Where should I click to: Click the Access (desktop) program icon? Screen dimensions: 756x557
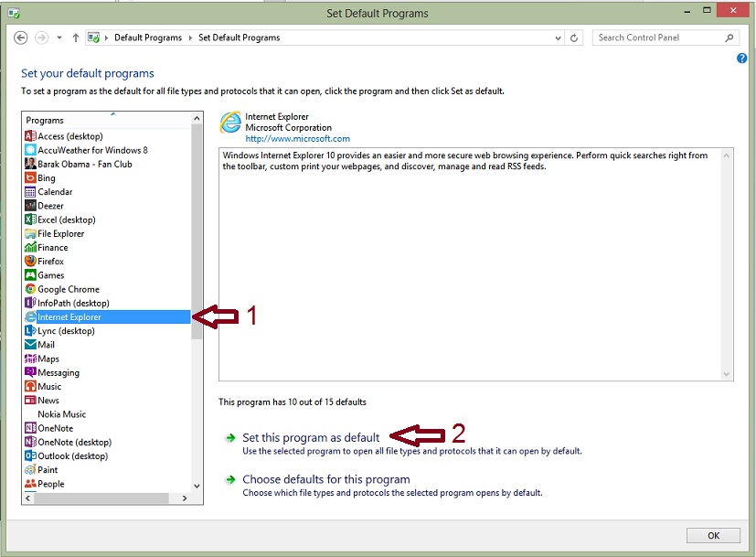tap(30, 136)
